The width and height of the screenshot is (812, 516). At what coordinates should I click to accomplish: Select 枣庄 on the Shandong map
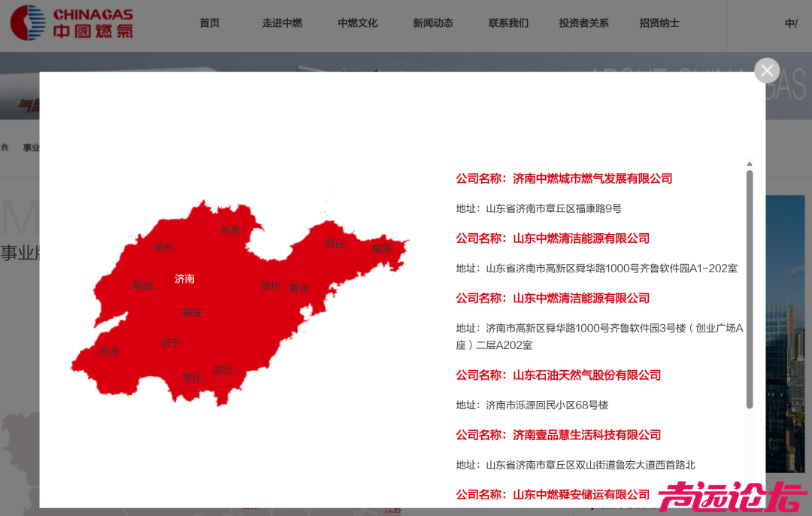[x=192, y=378]
